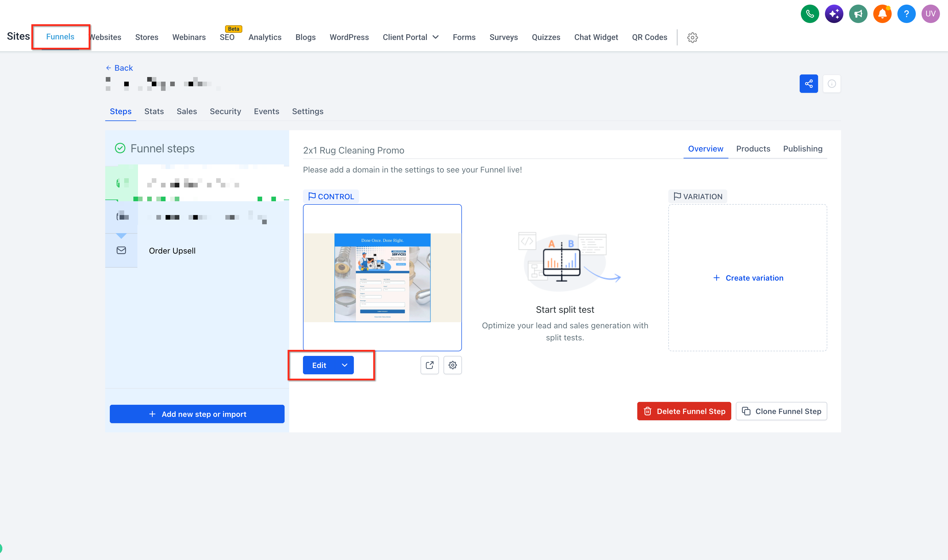Select the Steps tab
This screenshot has width=948, height=560.
click(x=121, y=111)
